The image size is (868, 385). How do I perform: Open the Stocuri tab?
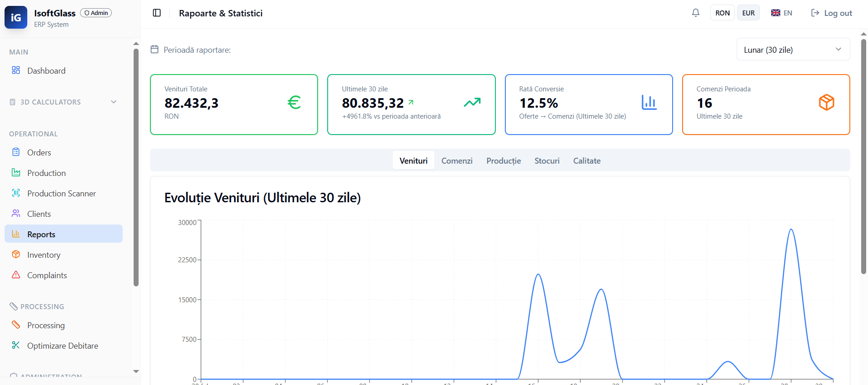[547, 161]
